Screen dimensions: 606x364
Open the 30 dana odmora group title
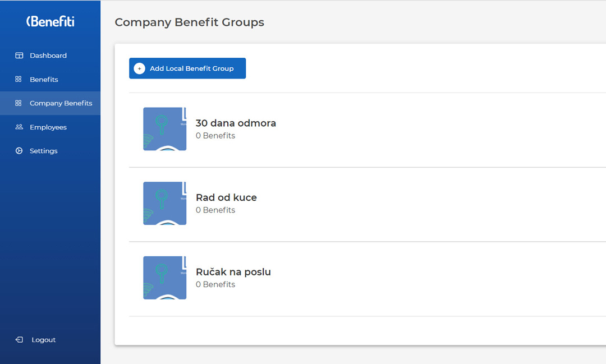pyautogui.click(x=236, y=123)
